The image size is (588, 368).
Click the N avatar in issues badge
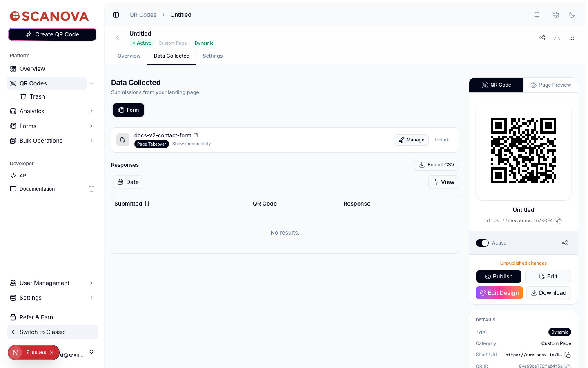(x=16, y=352)
